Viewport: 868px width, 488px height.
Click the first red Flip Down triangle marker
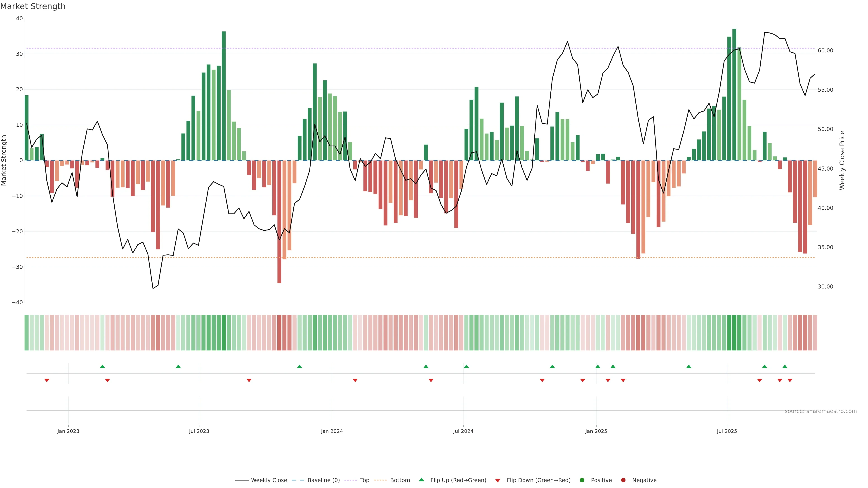point(47,380)
